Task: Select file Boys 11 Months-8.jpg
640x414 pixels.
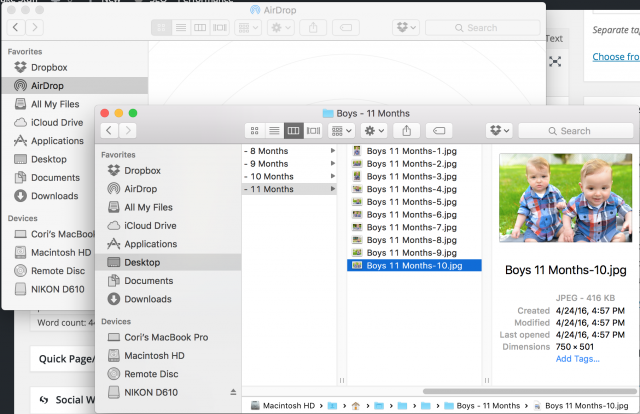Action: [x=414, y=240]
